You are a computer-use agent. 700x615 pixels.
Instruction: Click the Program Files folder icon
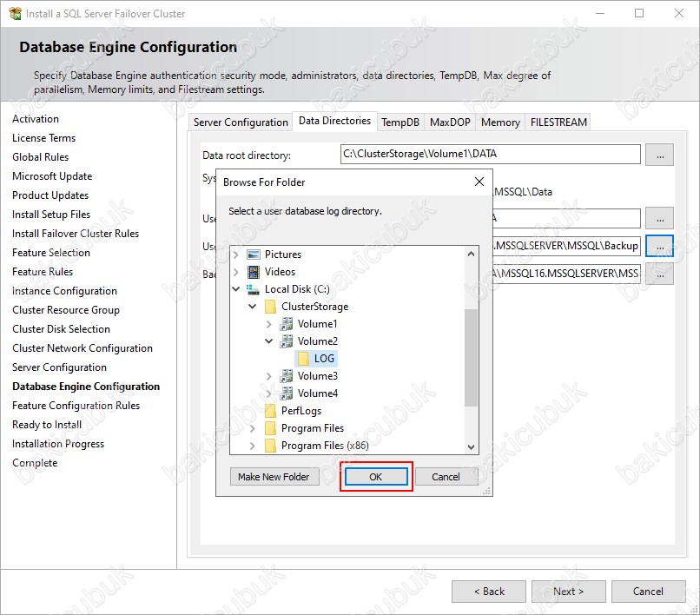pos(270,428)
